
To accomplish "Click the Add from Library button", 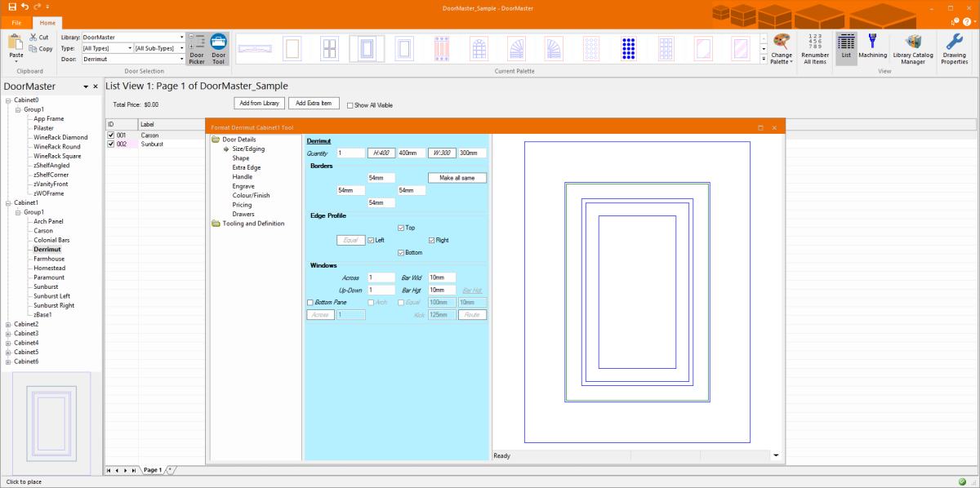I will [x=259, y=104].
